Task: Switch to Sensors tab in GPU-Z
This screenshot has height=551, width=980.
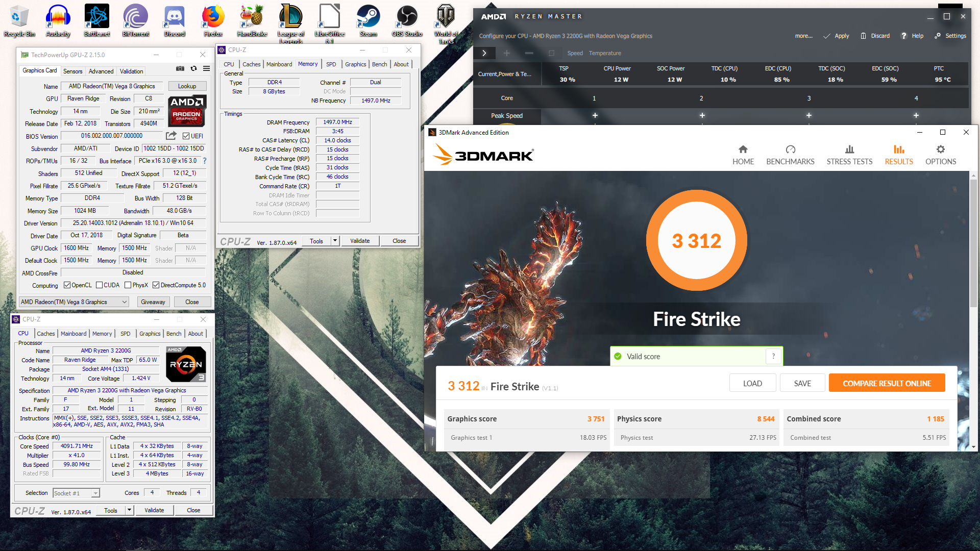Action: click(x=72, y=71)
